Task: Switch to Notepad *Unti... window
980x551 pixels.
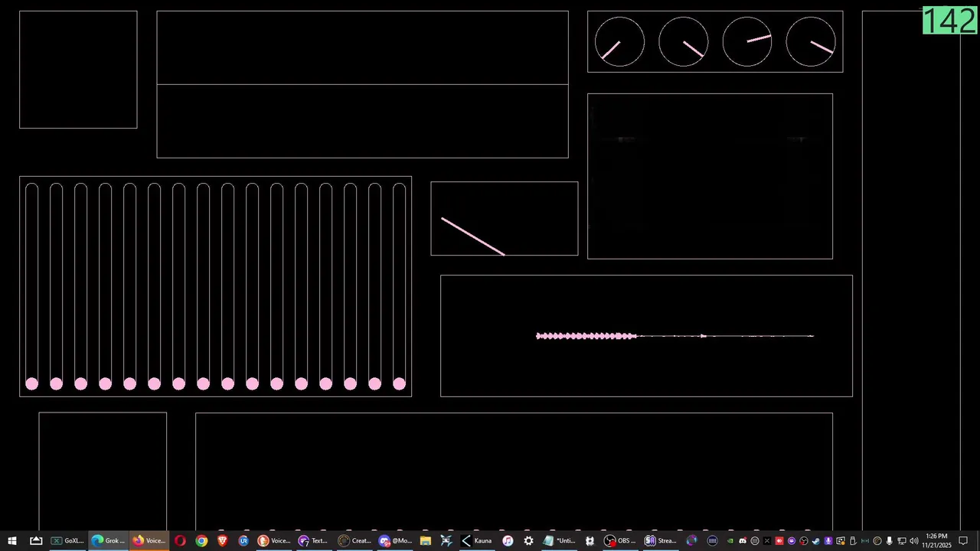Action: tap(559, 540)
